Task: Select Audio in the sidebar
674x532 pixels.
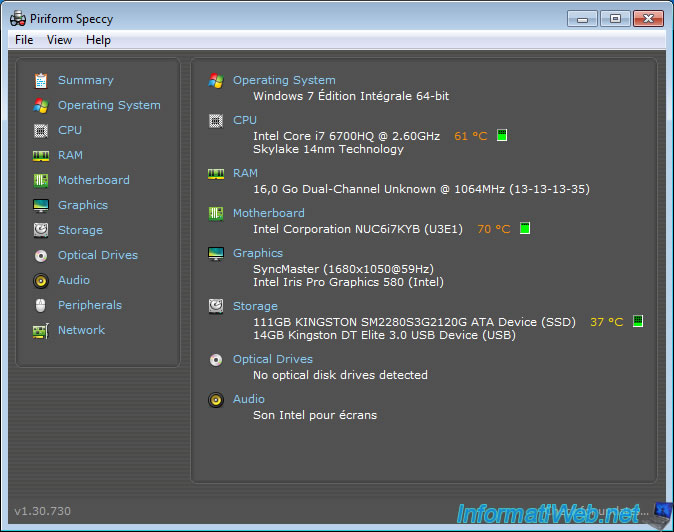Action: click(x=74, y=280)
